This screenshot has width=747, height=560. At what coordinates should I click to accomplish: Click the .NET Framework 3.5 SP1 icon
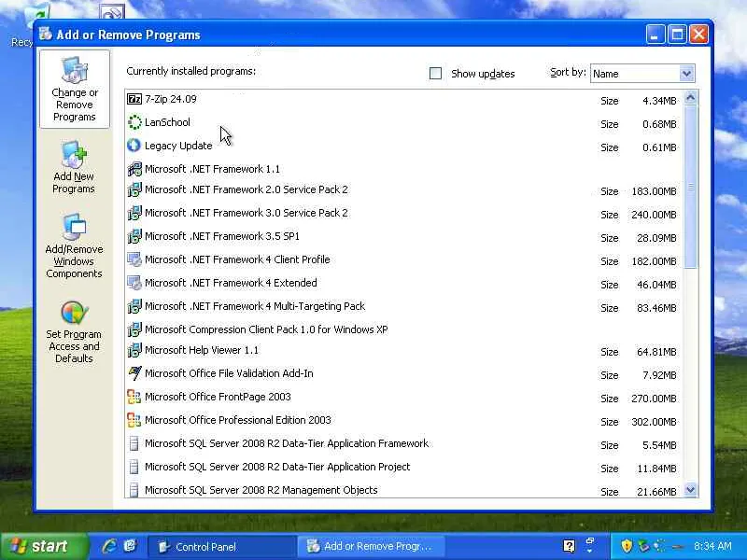(x=134, y=236)
